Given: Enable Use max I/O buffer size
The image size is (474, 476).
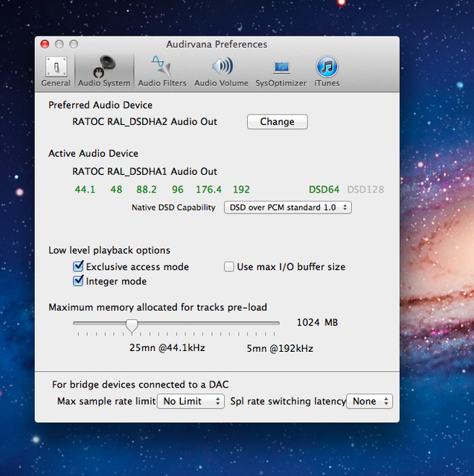Looking at the screenshot, I should [229, 266].
